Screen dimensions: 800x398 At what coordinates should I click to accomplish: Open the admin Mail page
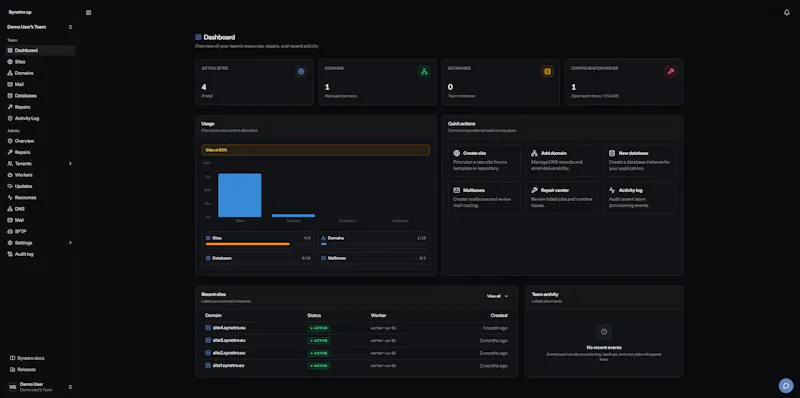[40, 220]
